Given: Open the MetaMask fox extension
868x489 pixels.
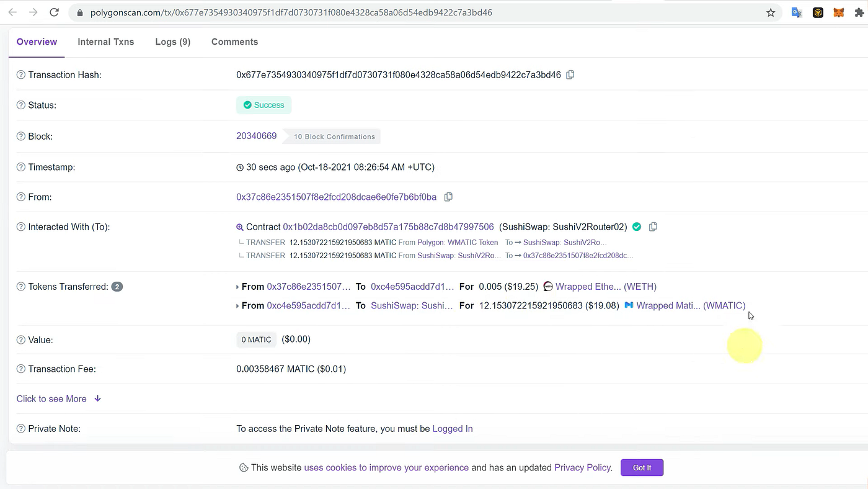Looking at the screenshot, I should pyautogui.click(x=838, y=12).
